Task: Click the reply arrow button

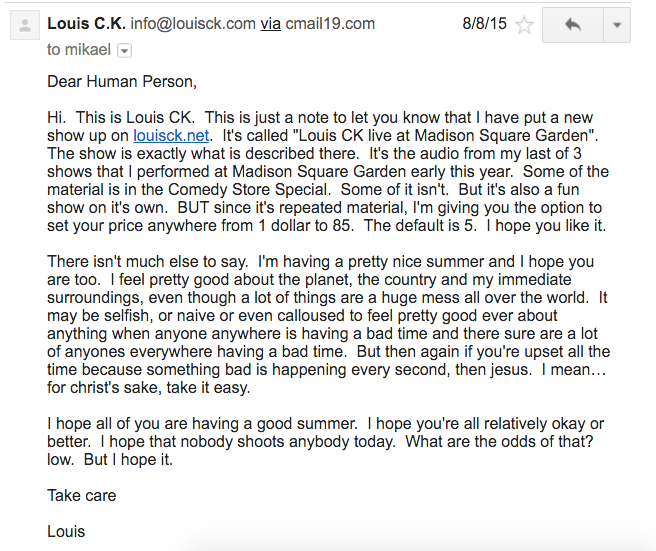Action: point(573,25)
